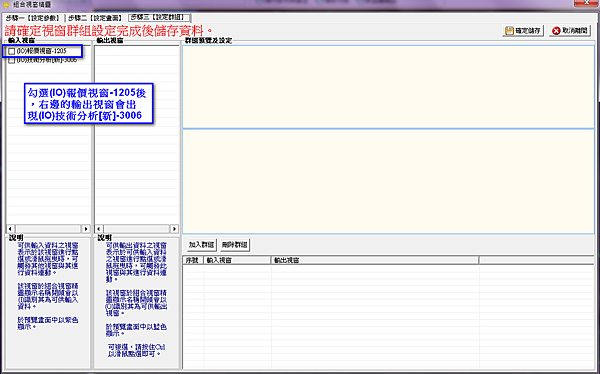Click right scroll arrow of 輸出視窗 list

point(174,229)
